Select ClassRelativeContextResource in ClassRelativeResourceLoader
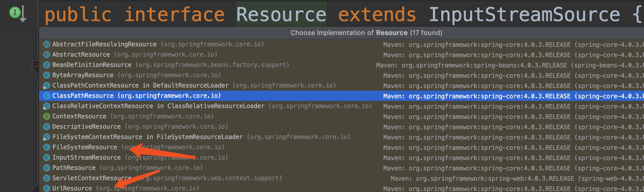The height and width of the screenshot is (192, 644). pyautogui.click(x=158, y=106)
